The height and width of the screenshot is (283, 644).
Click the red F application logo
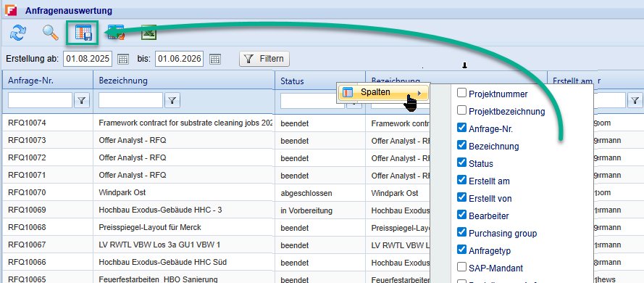point(11,10)
